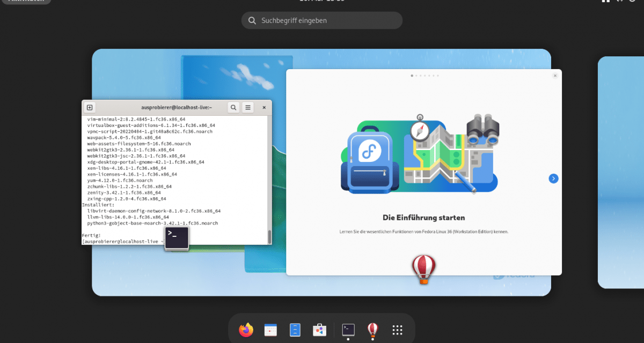The image size is (644, 343).
Task: Open Firefox from the dock
Action: tap(246, 330)
